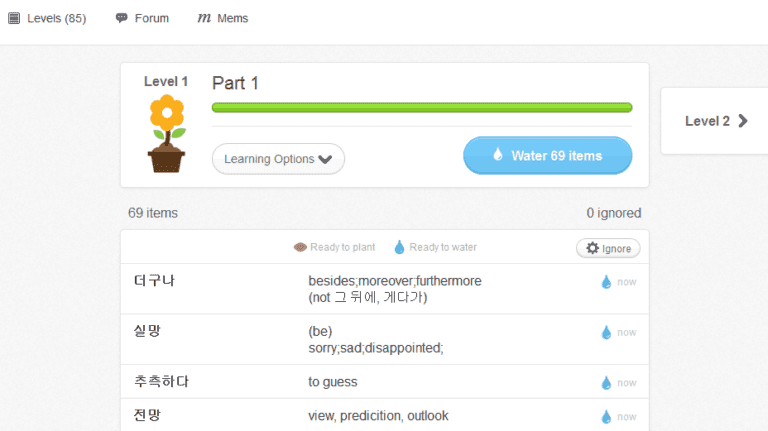Click the Level 1 flower pot icon

click(x=166, y=134)
